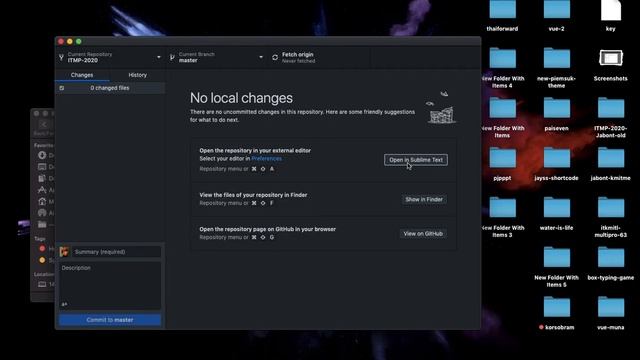Screen dimensions: 640x360
Task: Select the Screenshots desktop item
Action: pyautogui.click(x=611, y=65)
